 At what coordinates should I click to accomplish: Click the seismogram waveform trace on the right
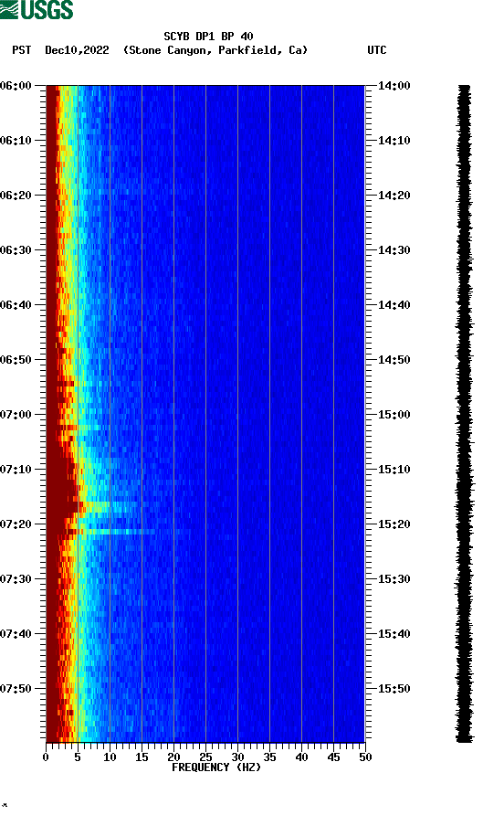coord(465,413)
